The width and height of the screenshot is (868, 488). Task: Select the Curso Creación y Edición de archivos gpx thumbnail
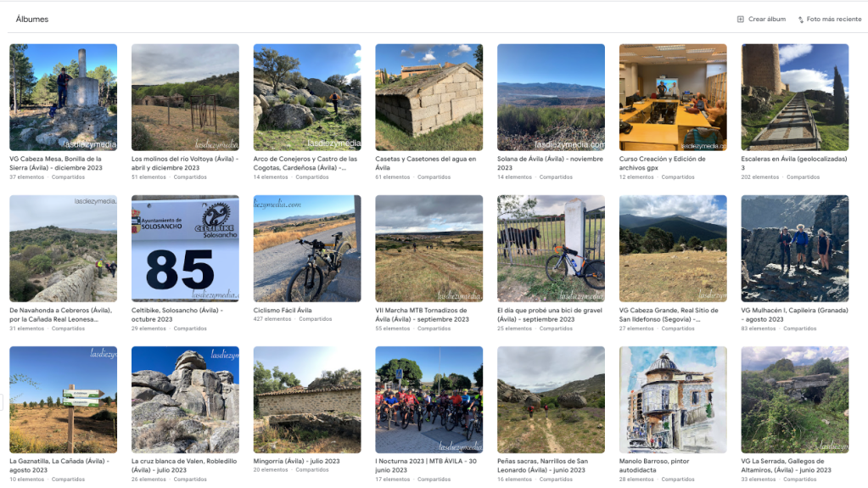[673, 98]
